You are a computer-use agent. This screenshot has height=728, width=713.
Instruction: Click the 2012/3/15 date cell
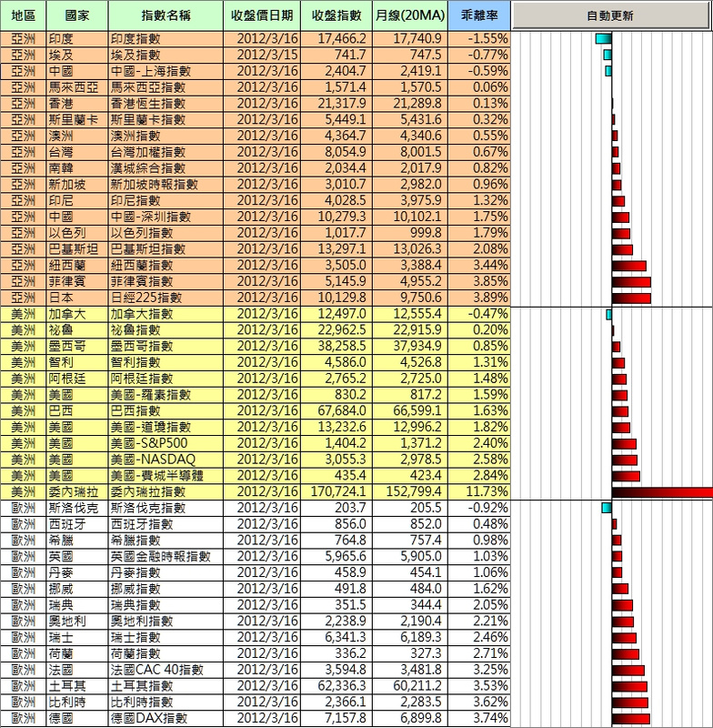pos(262,56)
